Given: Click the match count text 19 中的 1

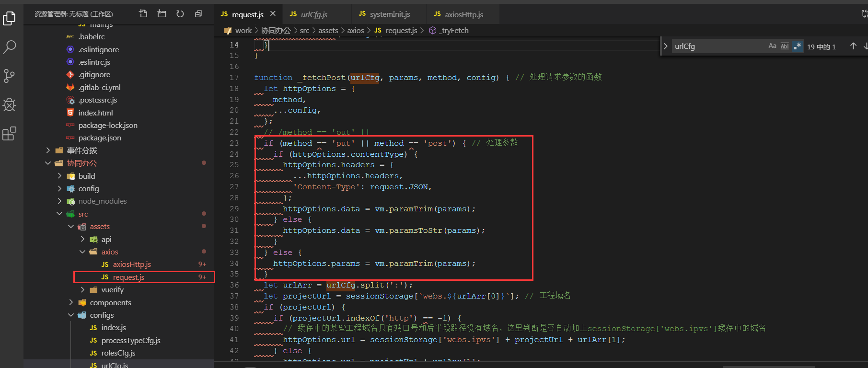Looking at the screenshot, I should click(821, 46).
